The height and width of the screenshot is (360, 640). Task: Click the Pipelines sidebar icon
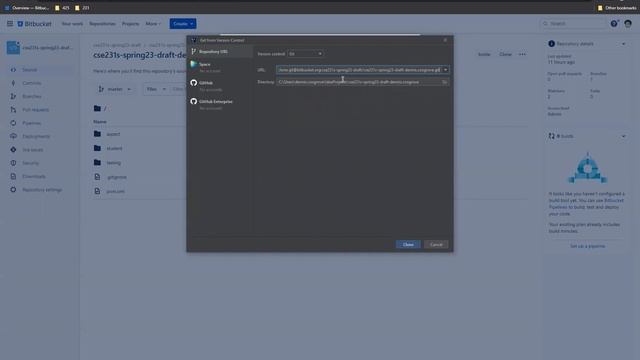(13, 123)
